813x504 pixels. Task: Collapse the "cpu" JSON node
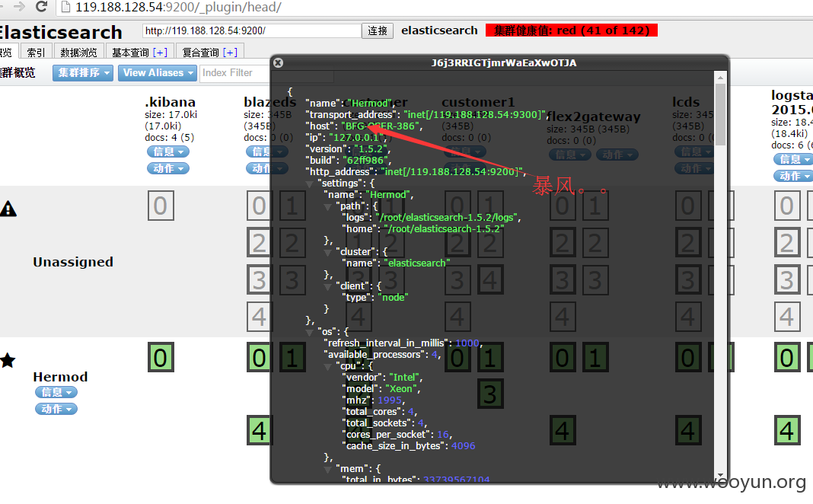coord(327,367)
